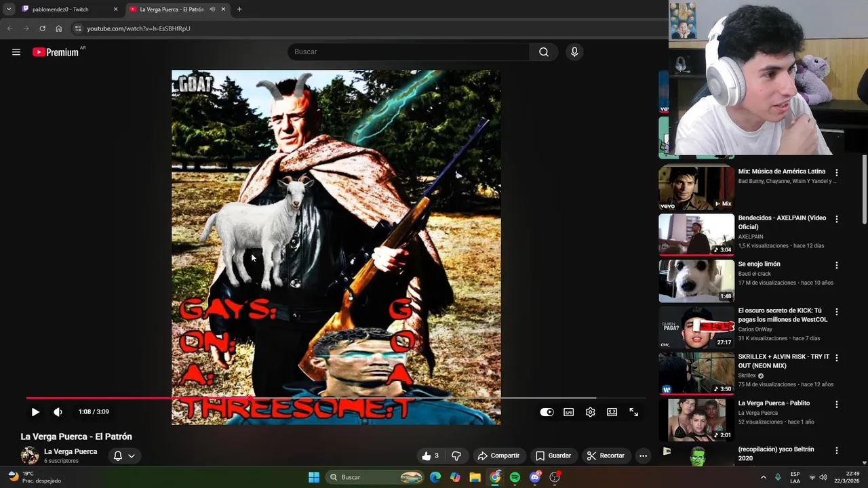Click the youtube.com address bar URL

[138, 28]
